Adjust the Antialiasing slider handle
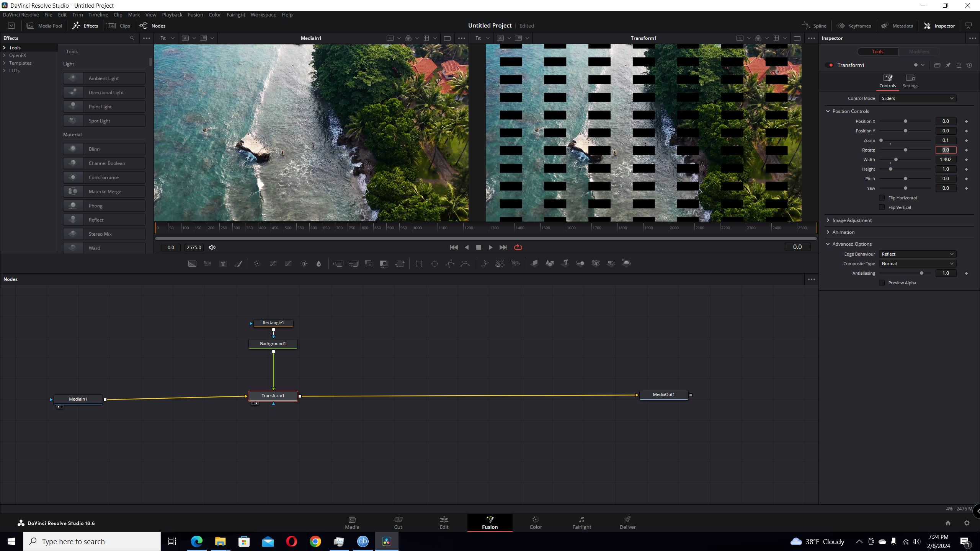980x551 pixels. point(921,273)
